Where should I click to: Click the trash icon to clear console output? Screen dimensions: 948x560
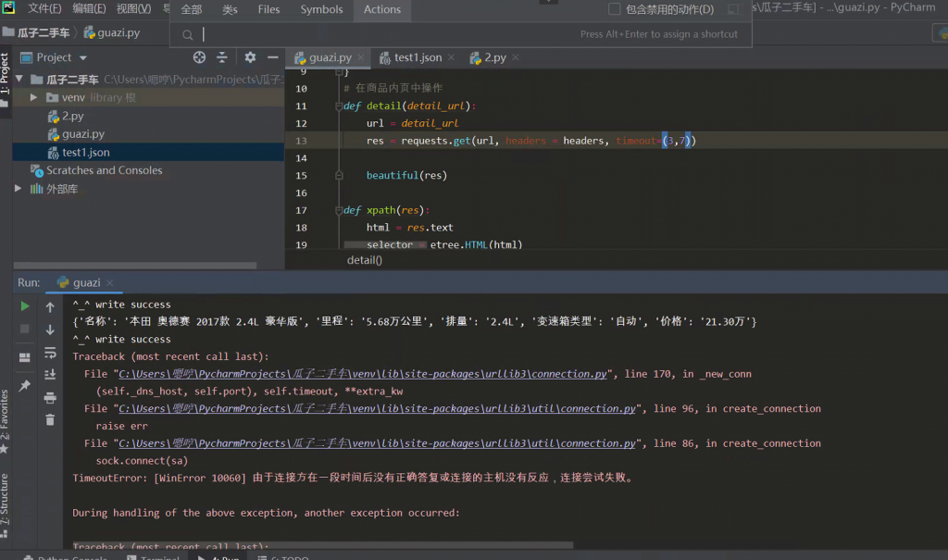click(x=50, y=419)
